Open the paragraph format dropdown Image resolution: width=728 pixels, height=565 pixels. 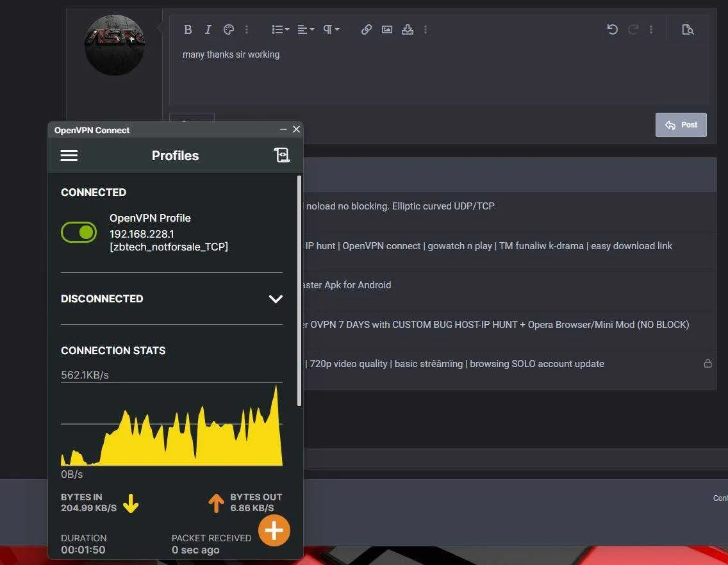[x=331, y=29]
